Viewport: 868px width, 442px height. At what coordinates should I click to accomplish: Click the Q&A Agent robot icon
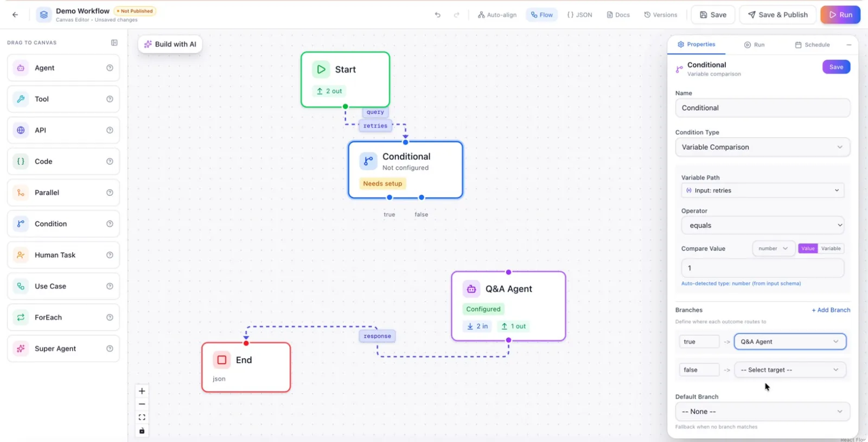471,289
